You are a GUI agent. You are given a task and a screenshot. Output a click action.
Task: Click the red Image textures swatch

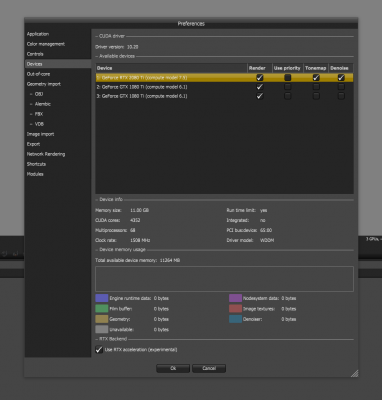tap(235, 309)
